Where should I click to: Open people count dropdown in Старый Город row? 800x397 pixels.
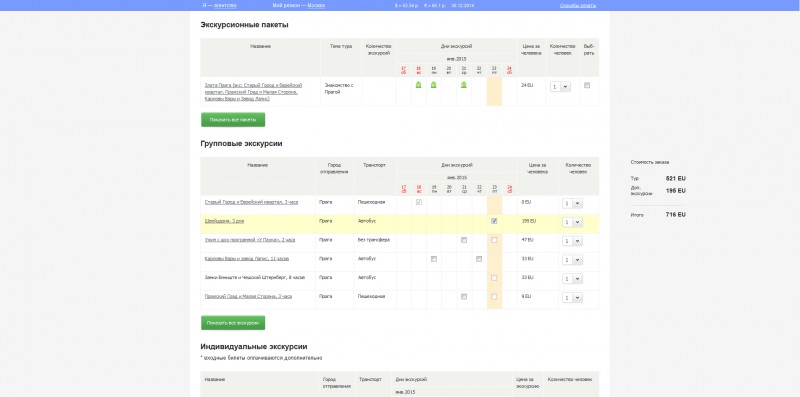[x=572, y=204]
